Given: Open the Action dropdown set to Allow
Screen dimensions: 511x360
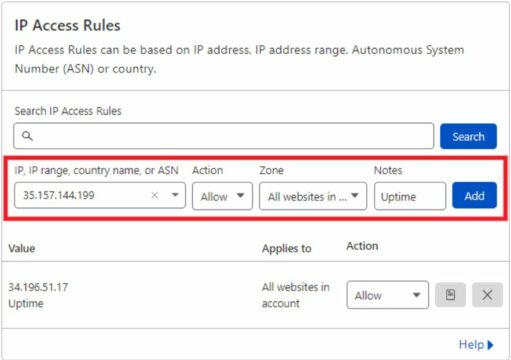Looking at the screenshot, I should 222,196.
